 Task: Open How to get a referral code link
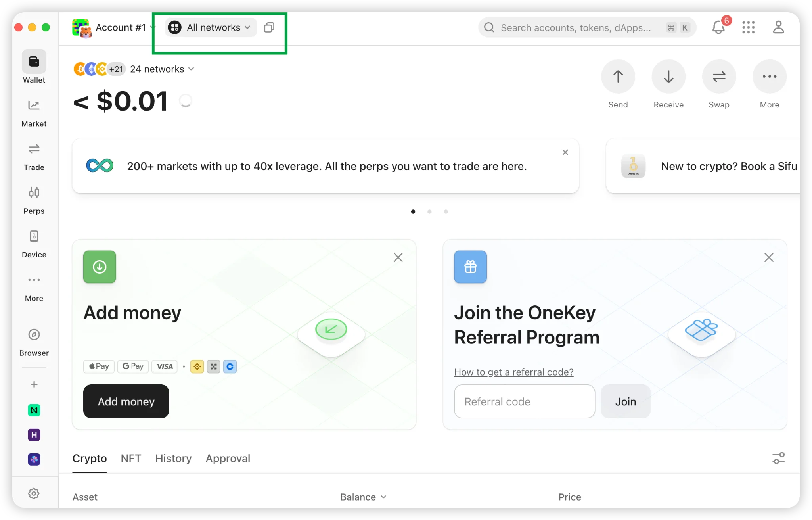point(513,372)
